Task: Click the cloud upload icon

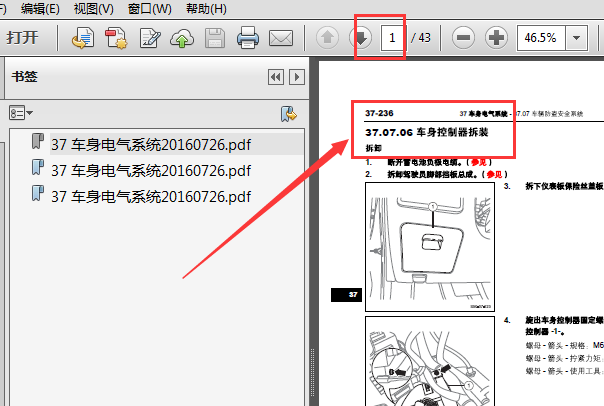Action: (182, 38)
